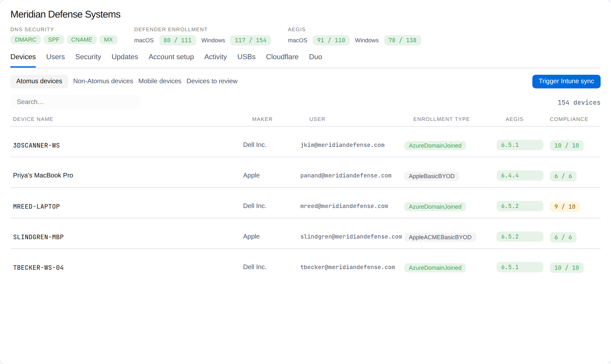
Task: Show Mobile devices list
Action: point(160,81)
